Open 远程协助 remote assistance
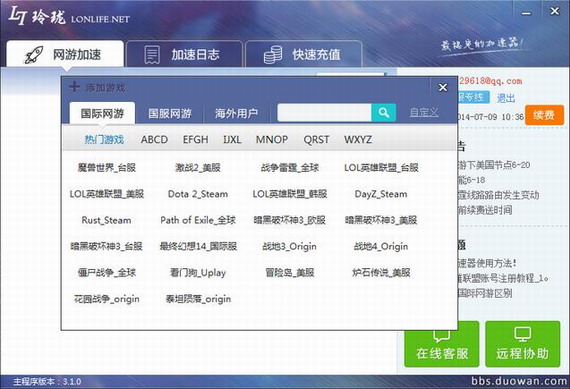 tap(523, 344)
